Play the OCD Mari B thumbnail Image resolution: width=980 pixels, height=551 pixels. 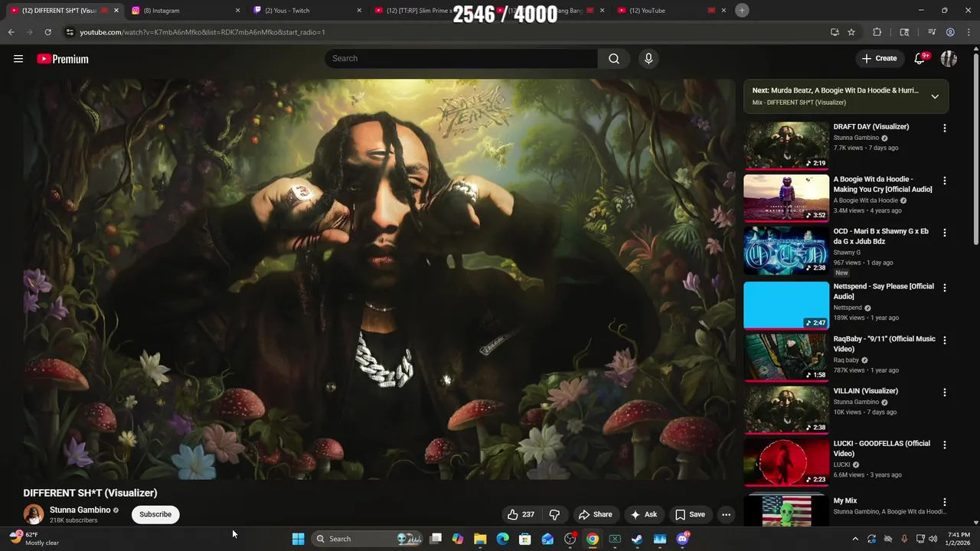[x=786, y=249]
